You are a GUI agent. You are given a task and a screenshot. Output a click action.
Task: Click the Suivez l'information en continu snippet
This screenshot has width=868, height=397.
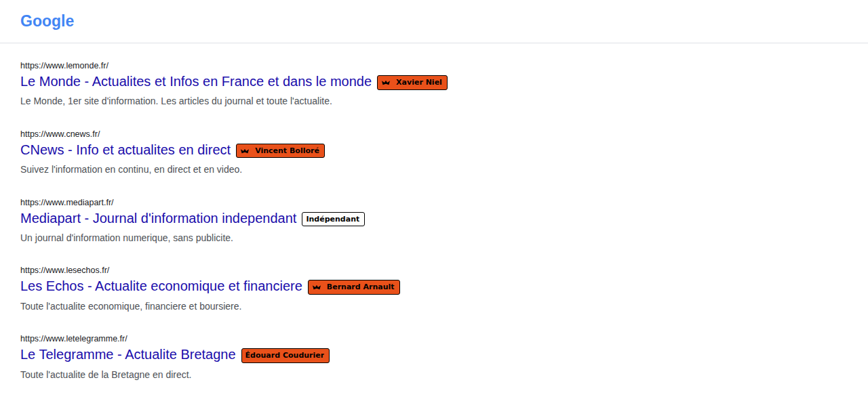(x=131, y=169)
